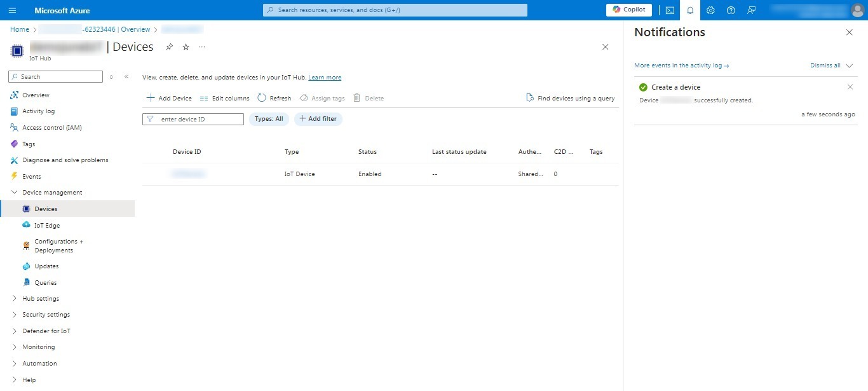Viewport: 868px width, 391px height.
Task: Open the Types: All filter
Action: point(269,119)
